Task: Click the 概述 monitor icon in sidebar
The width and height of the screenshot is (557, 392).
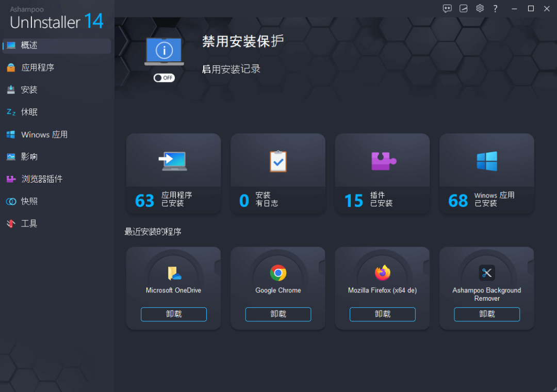Action: pos(11,45)
